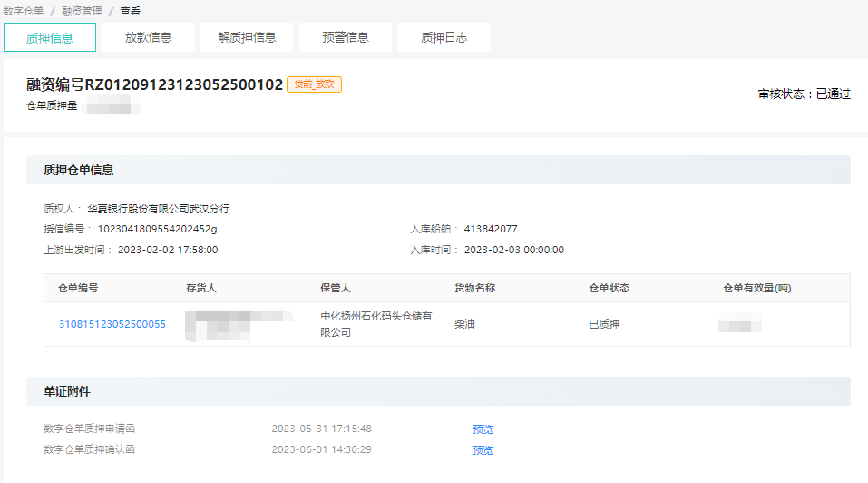868x483 pixels.
Task: View the 质押日志 tab
Action: pos(444,37)
